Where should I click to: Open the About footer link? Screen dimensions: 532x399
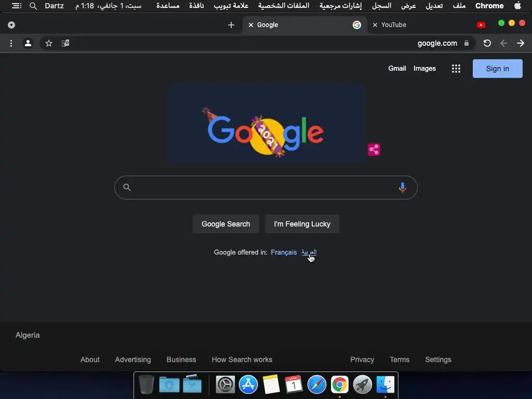[x=90, y=360]
